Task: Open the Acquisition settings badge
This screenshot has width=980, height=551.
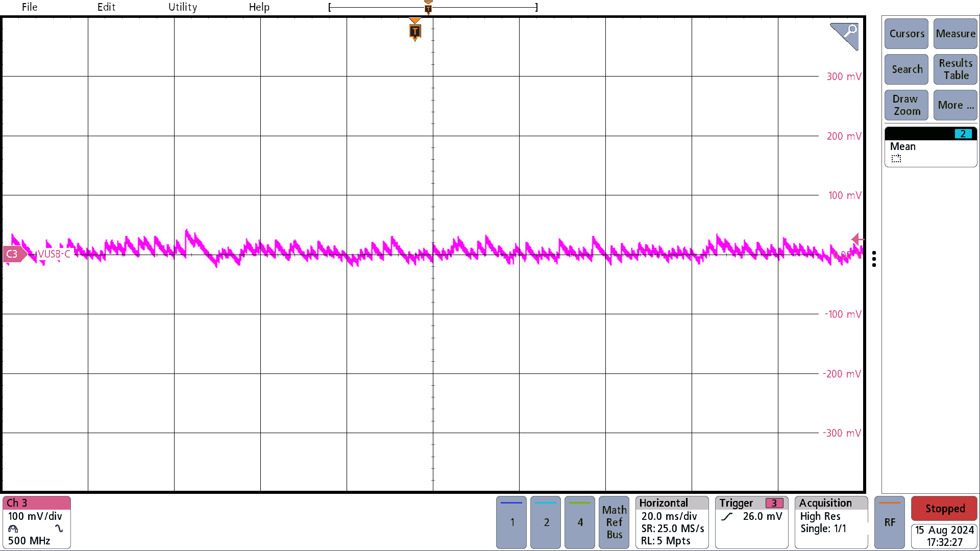Action: click(x=831, y=522)
